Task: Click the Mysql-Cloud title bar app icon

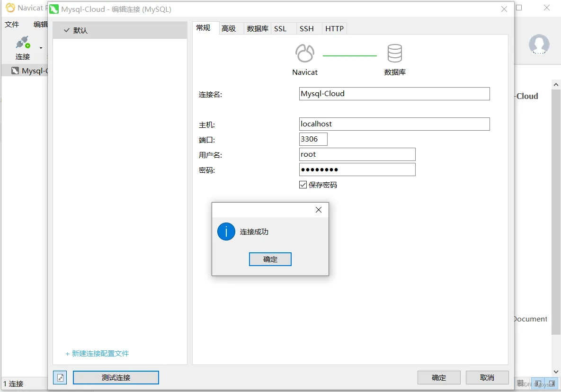Action: click(54, 9)
